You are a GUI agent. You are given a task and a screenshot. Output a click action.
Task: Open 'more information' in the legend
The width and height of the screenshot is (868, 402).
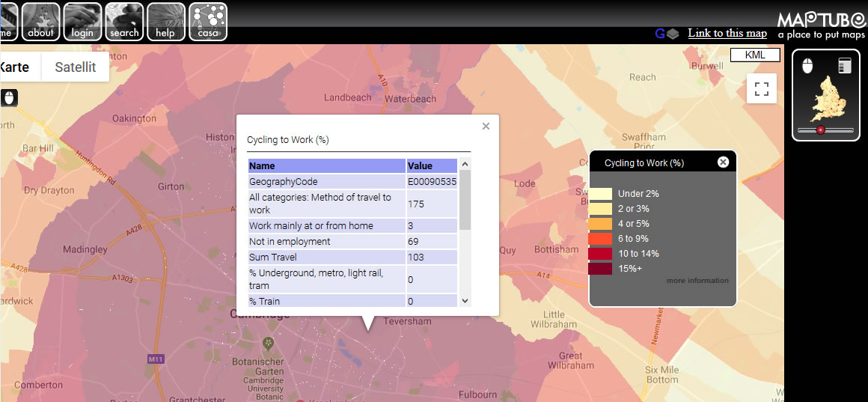tap(697, 281)
